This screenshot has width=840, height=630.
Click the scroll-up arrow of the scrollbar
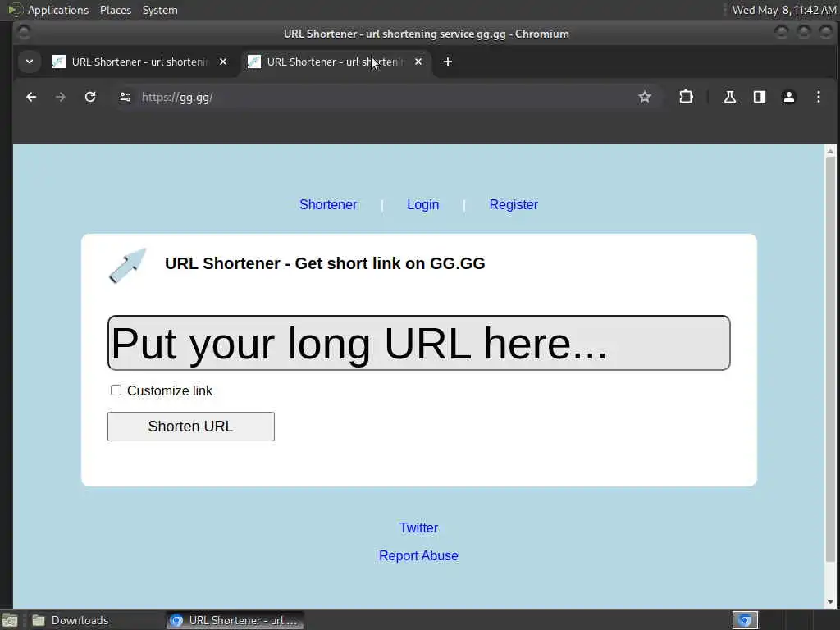click(830, 151)
